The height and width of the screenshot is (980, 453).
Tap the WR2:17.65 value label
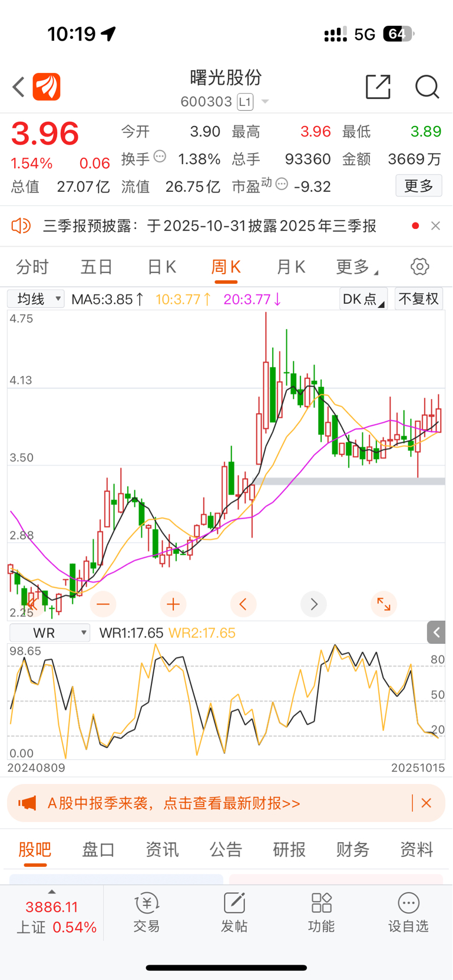pyautogui.click(x=202, y=633)
